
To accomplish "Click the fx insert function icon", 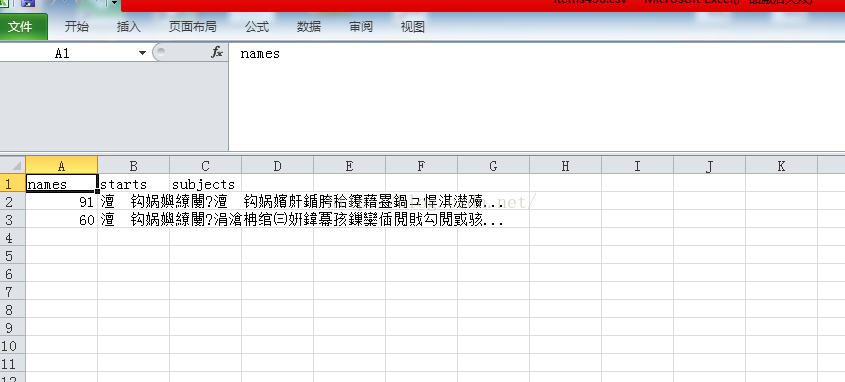I will pos(217,52).
